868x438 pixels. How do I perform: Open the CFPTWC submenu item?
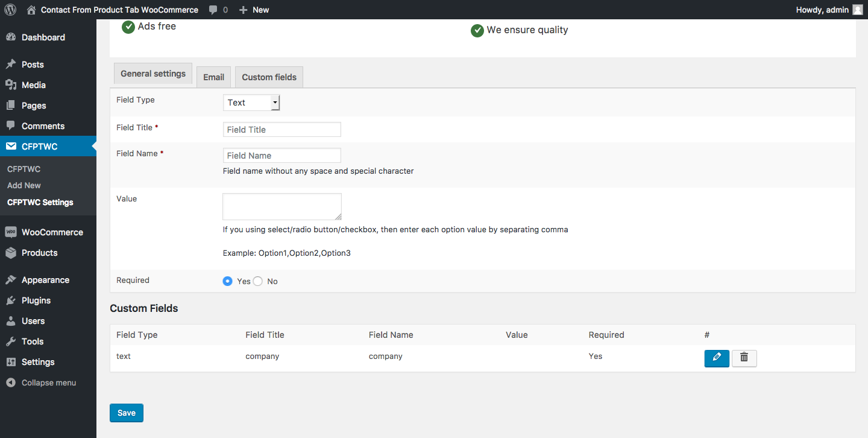24,170
